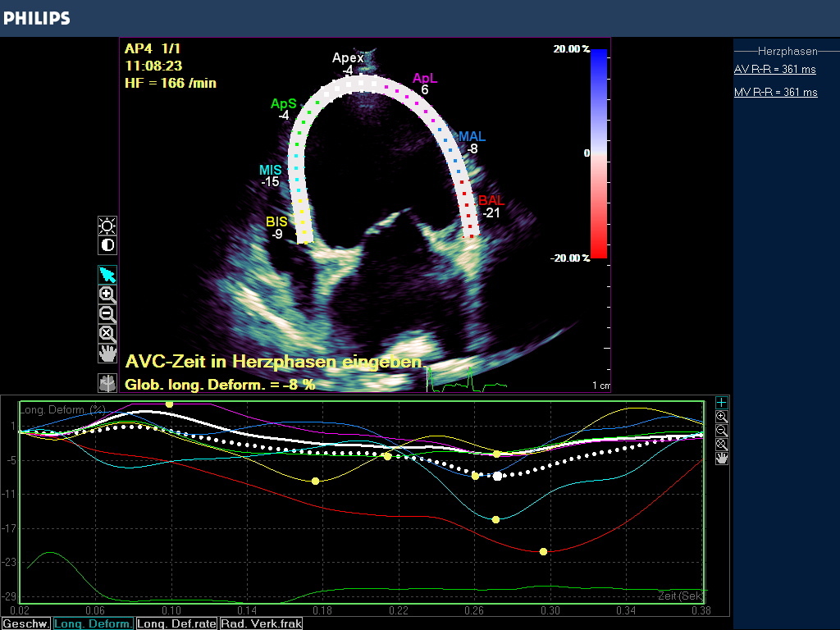This screenshot has width=840, height=630.
Task: Zoom in on the ultrasound image
Action: pos(107,294)
